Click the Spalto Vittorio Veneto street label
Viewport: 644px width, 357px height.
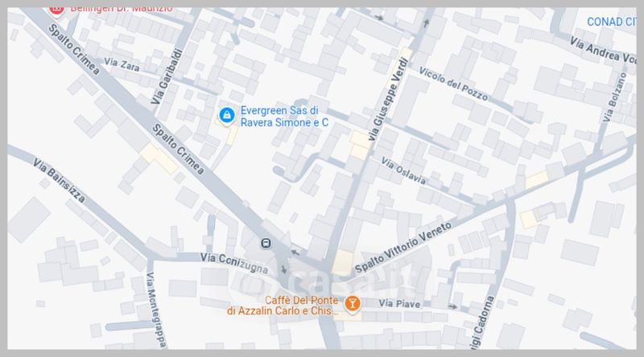point(403,247)
